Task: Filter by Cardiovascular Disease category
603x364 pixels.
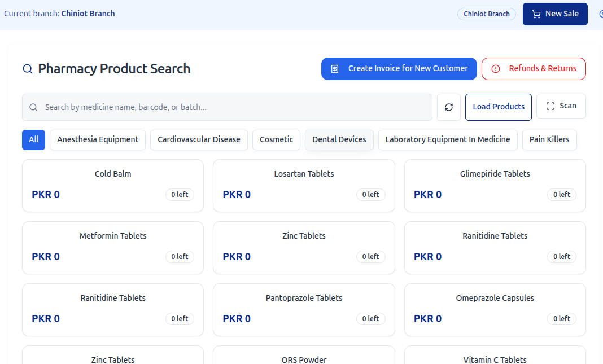Action: click(199, 140)
